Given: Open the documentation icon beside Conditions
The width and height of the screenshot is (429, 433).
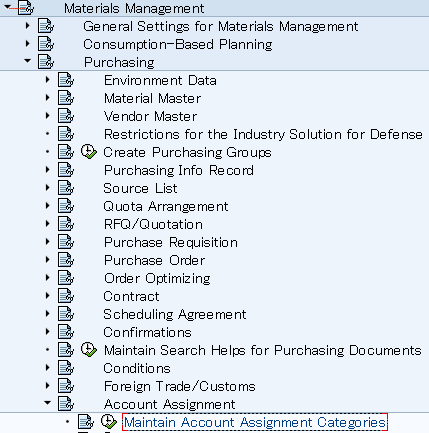Looking at the screenshot, I should [66, 368].
